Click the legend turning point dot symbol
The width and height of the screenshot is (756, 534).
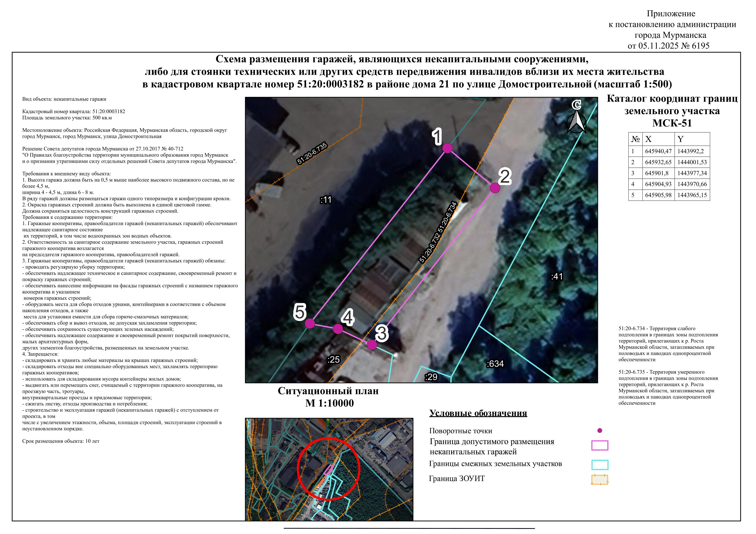tap(600, 430)
